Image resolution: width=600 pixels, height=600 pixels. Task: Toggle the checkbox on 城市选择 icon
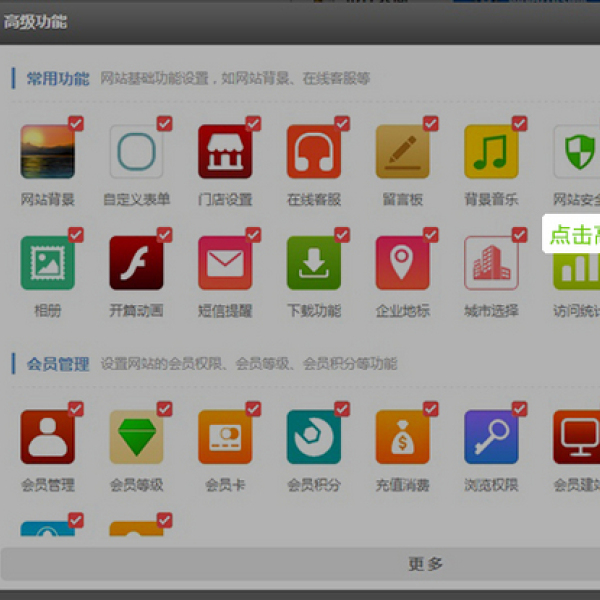[x=519, y=235]
